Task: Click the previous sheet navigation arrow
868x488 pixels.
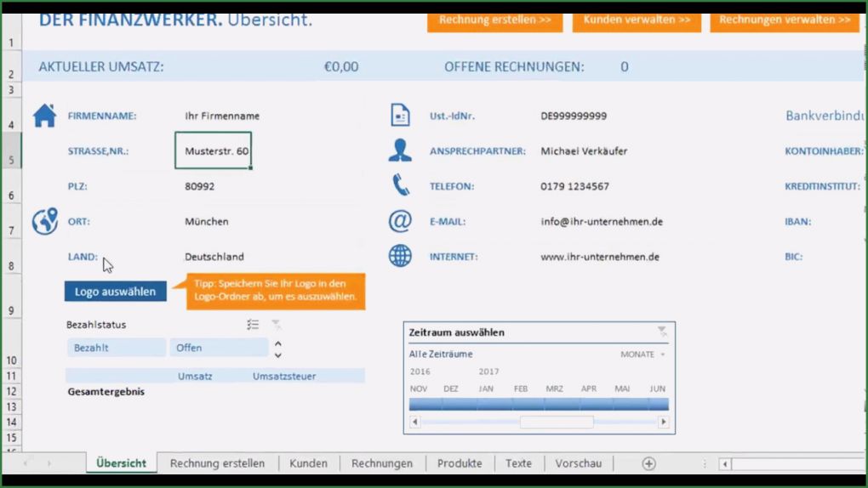Action: coord(26,463)
